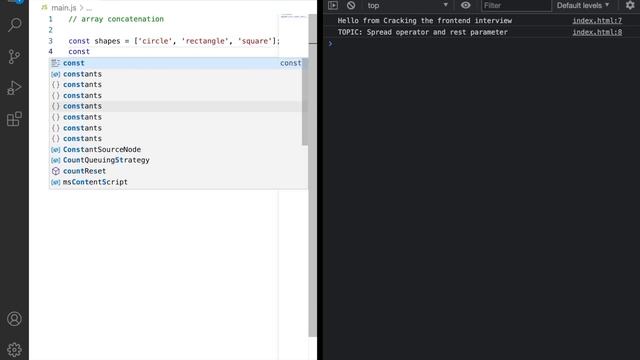Viewport: 640px width, 360px height.
Task: Open the Source Control view
Action: pyautogui.click(x=14, y=56)
